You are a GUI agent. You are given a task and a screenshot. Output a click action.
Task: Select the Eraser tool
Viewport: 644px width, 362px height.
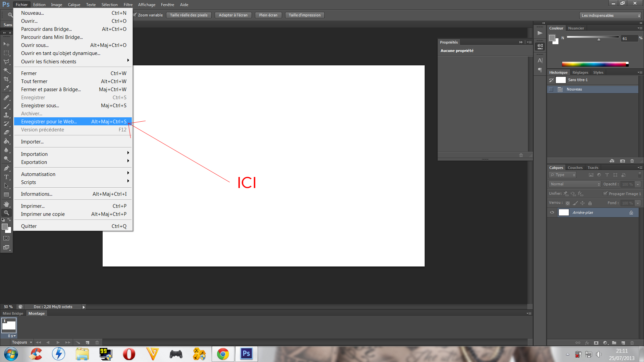pyautogui.click(x=6, y=133)
